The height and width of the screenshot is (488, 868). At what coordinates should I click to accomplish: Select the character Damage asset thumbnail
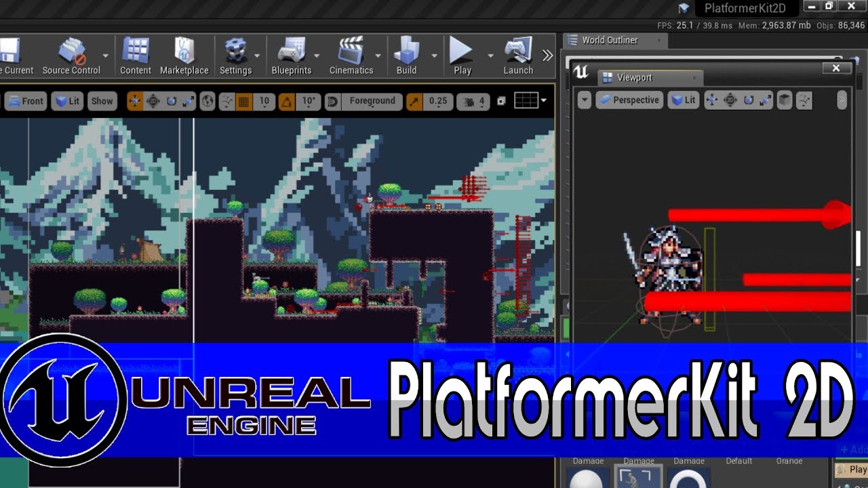638,476
